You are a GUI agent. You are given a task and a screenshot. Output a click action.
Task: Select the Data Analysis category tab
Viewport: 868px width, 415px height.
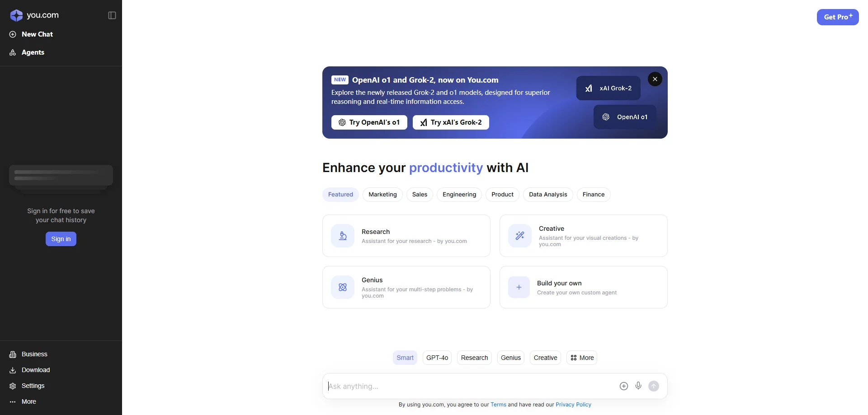click(548, 195)
